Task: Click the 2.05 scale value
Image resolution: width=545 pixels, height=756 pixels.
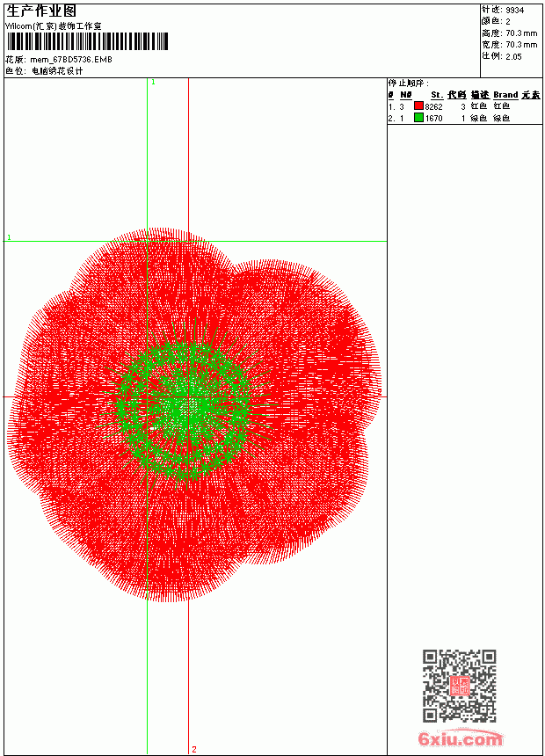Action: [x=513, y=56]
